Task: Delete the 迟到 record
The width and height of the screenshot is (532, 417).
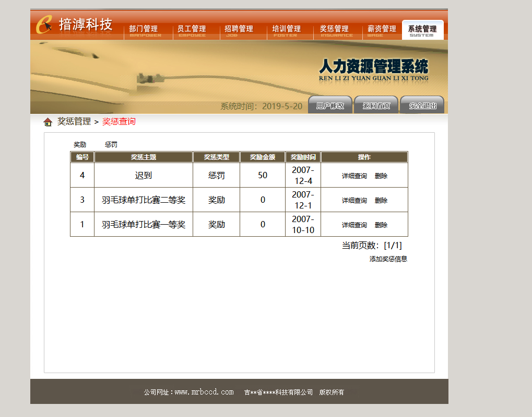Action: coord(381,176)
